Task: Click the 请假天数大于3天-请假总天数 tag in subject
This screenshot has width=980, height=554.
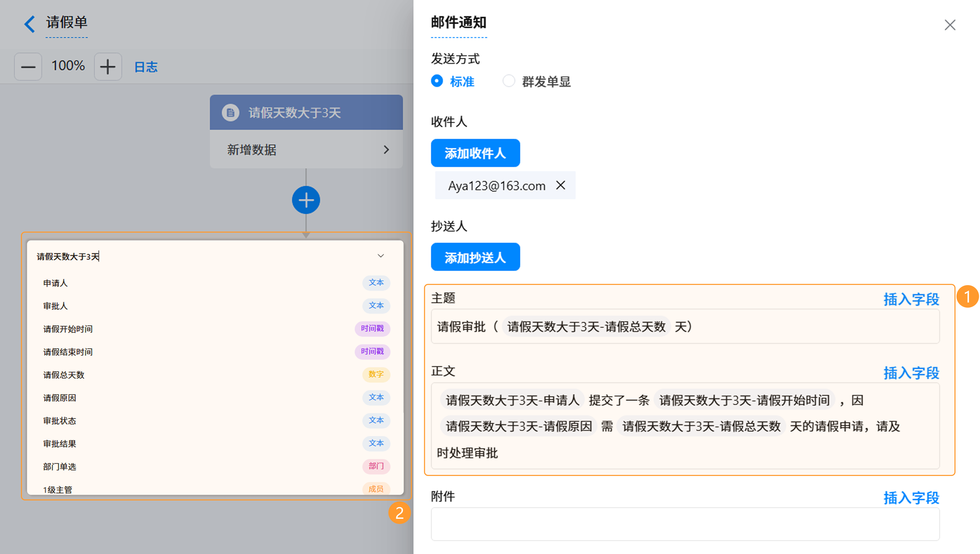Action: pos(586,326)
